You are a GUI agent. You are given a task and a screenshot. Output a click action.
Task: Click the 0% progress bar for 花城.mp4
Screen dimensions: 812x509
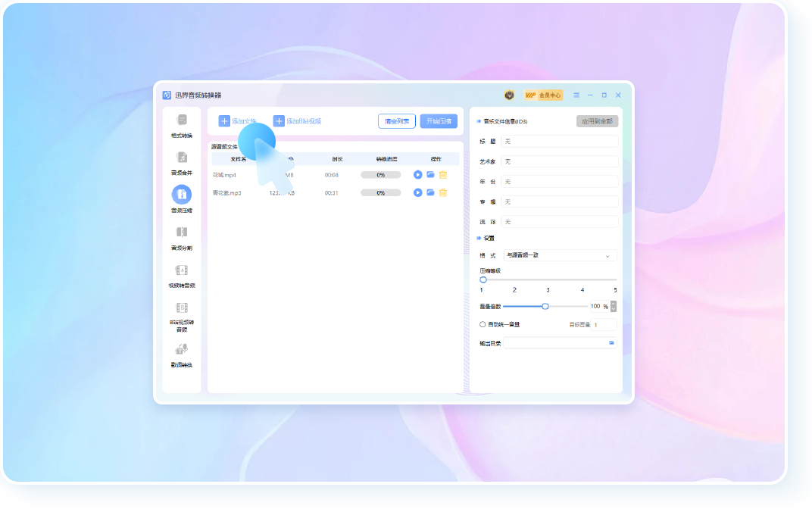(x=380, y=175)
